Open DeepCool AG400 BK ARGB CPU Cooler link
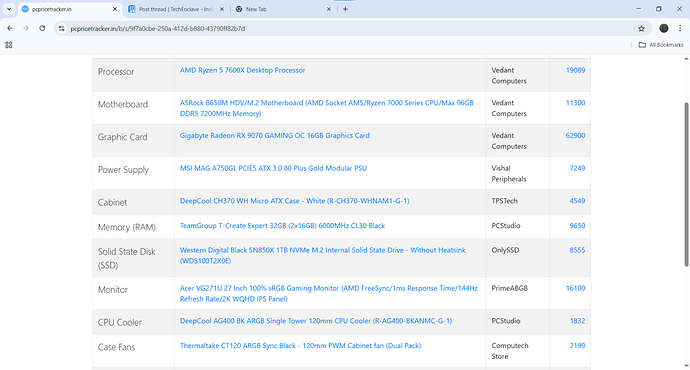690x370 pixels. (x=316, y=321)
